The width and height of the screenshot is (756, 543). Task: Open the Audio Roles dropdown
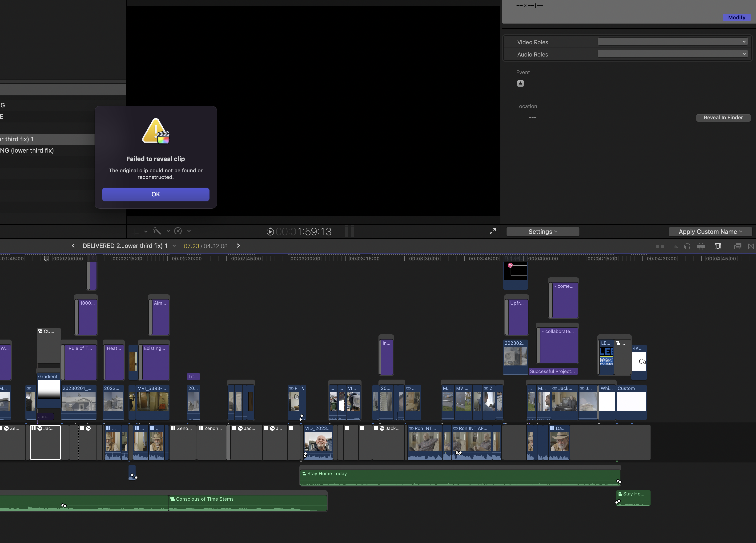pyautogui.click(x=672, y=54)
